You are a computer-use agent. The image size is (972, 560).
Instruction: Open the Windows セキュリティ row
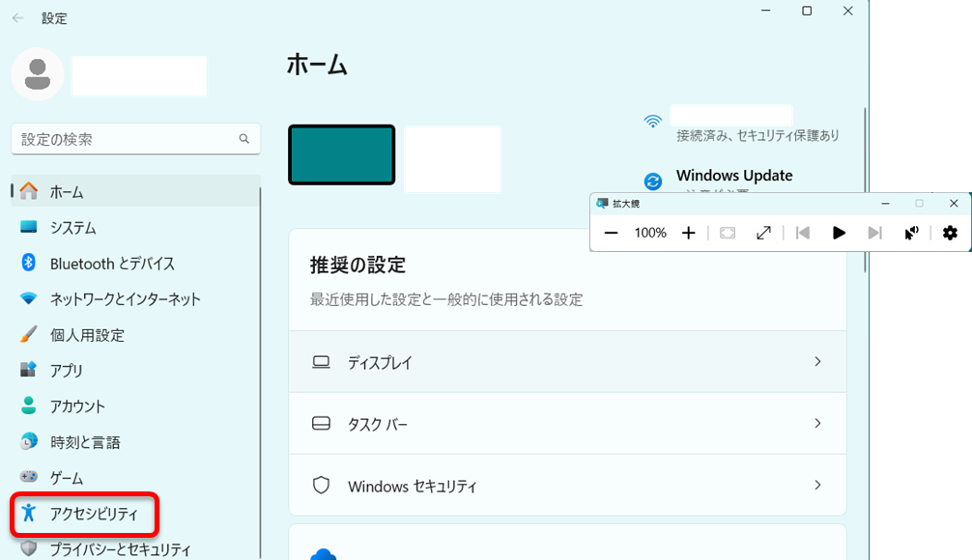click(x=567, y=486)
